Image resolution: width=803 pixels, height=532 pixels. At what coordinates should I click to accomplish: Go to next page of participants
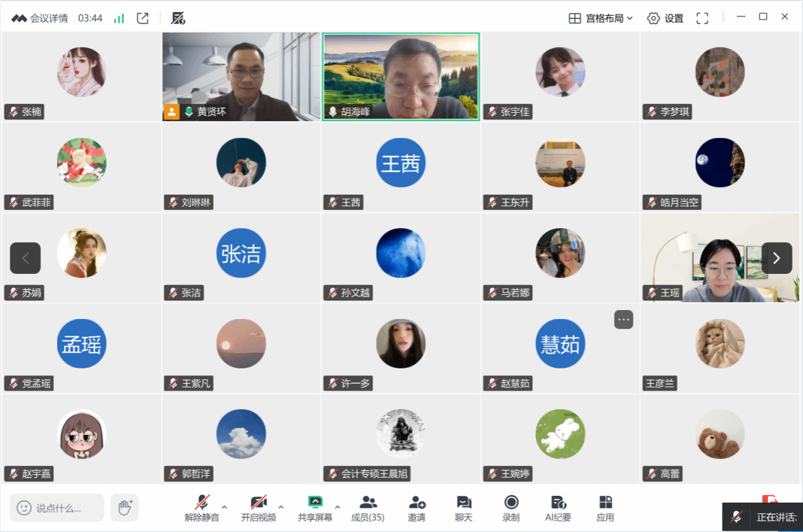pyautogui.click(x=776, y=258)
